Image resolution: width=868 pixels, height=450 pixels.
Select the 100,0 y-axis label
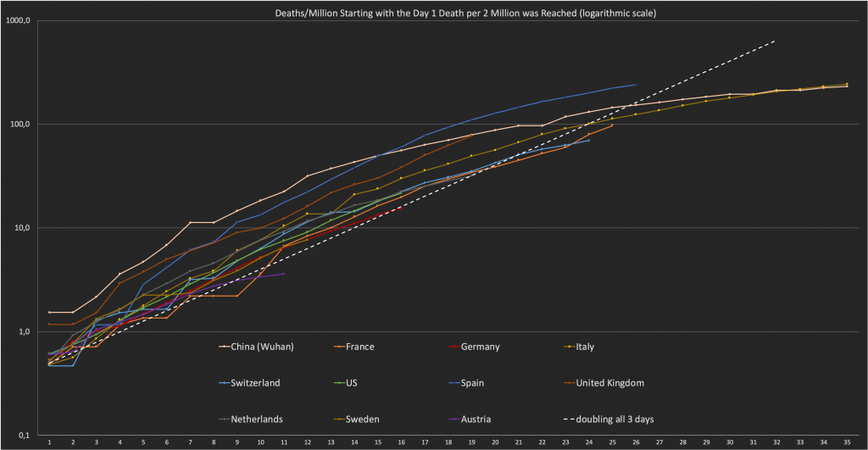[x=20, y=125]
